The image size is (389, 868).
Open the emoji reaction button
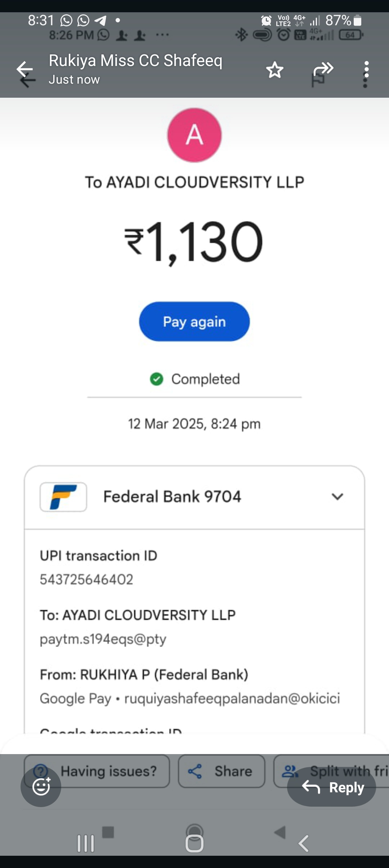coord(41,787)
